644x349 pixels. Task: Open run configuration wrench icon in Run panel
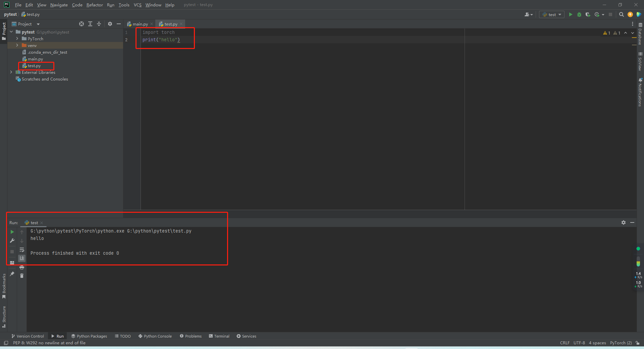pos(12,241)
